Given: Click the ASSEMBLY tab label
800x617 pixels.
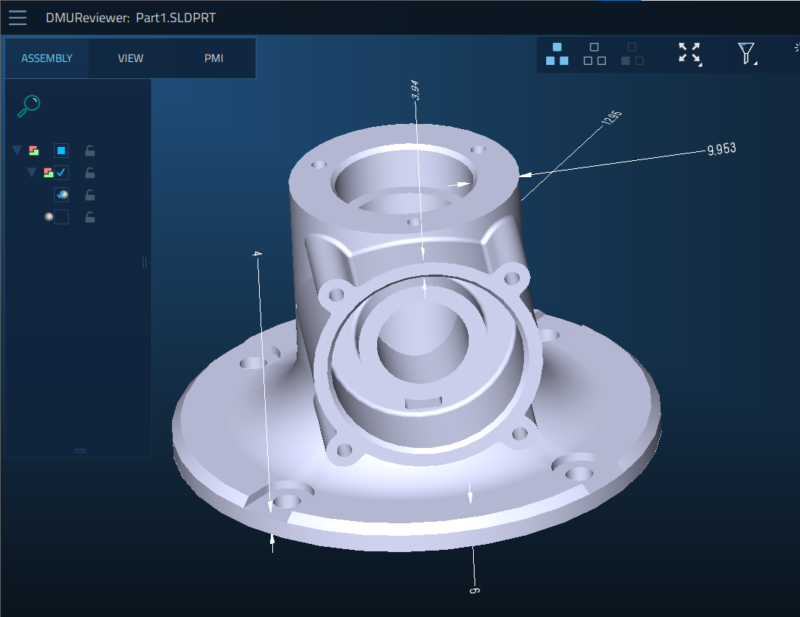Looking at the screenshot, I should [x=47, y=58].
